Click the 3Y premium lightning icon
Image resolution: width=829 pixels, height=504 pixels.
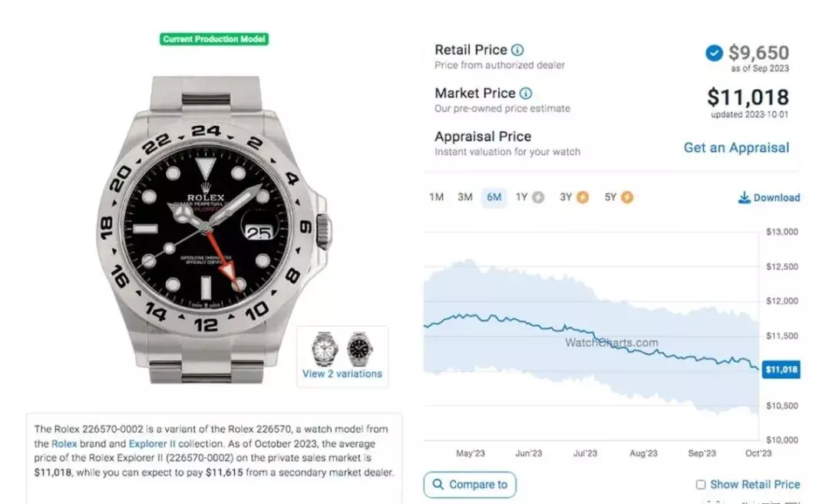(x=583, y=198)
